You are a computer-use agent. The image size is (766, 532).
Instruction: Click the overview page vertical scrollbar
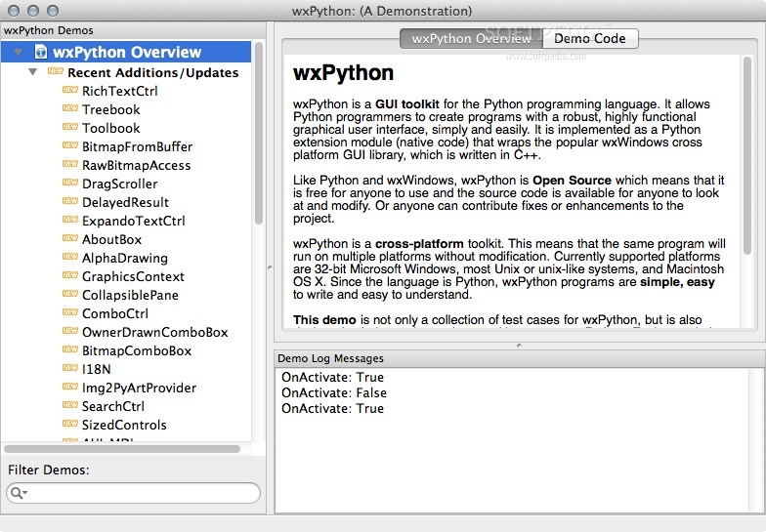click(x=746, y=155)
